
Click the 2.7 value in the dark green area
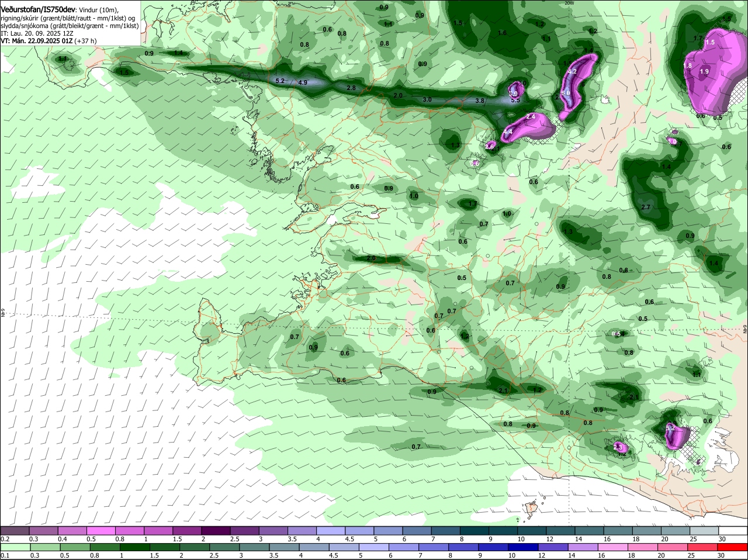click(x=646, y=208)
